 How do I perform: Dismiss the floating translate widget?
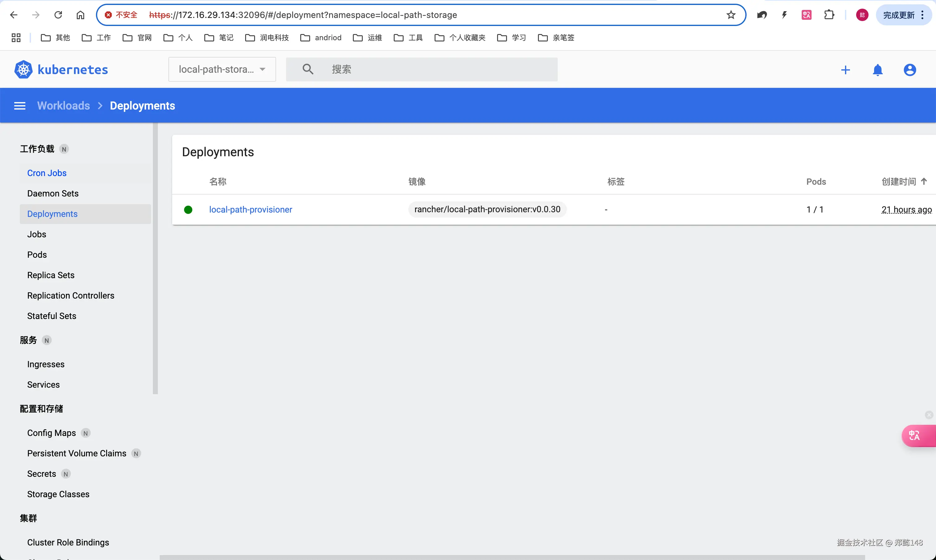coord(929,415)
